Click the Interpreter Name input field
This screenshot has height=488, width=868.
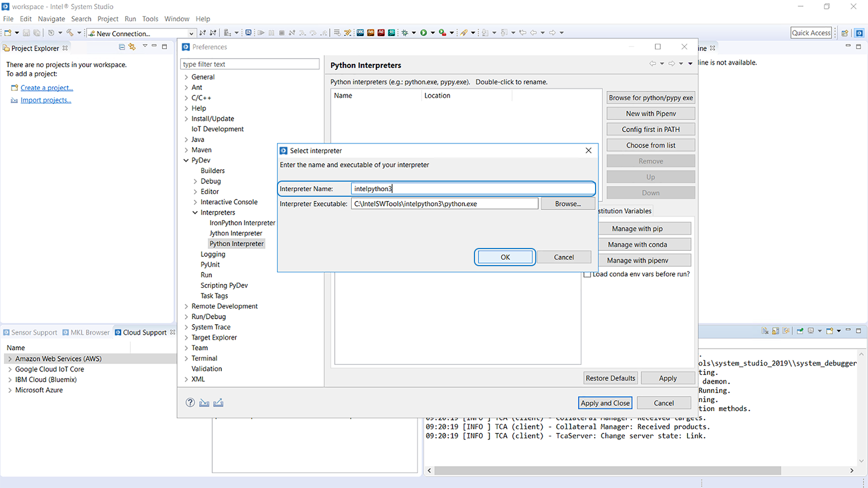coord(472,189)
